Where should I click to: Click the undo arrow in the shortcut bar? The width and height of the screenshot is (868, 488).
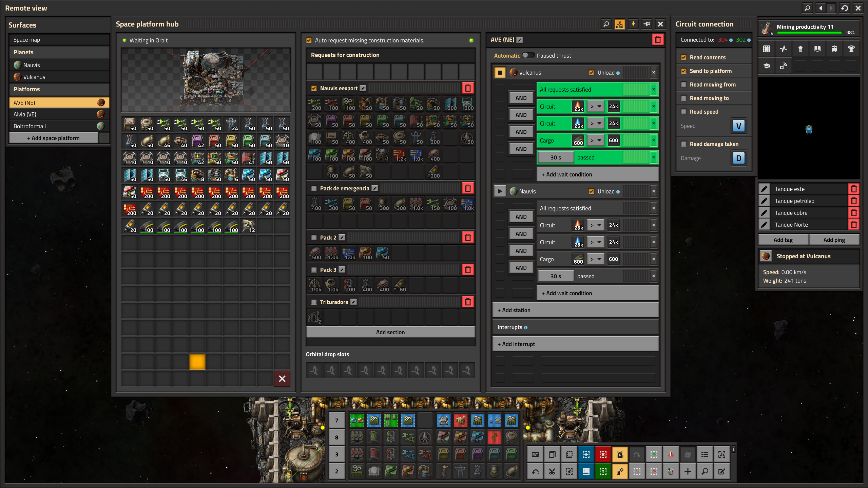535,471
